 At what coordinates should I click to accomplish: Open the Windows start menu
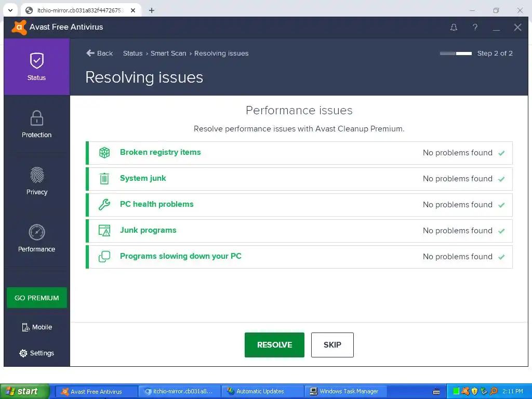pyautogui.click(x=25, y=391)
